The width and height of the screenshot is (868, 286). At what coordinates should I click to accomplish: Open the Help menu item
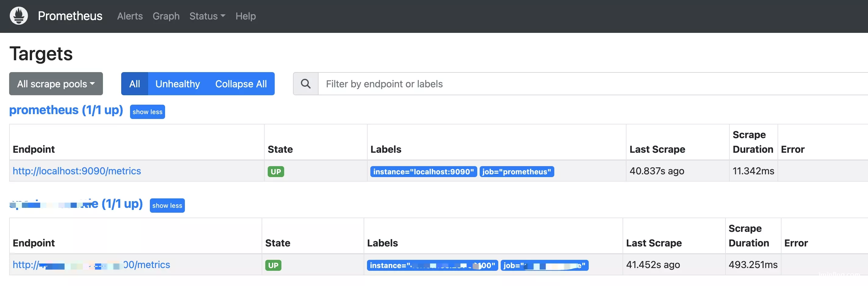[245, 16]
